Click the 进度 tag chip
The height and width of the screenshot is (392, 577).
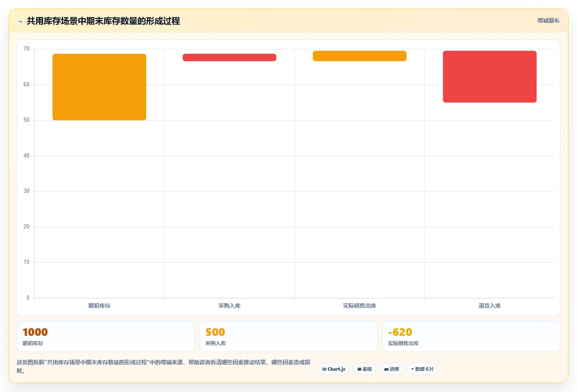[x=392, y=369]
